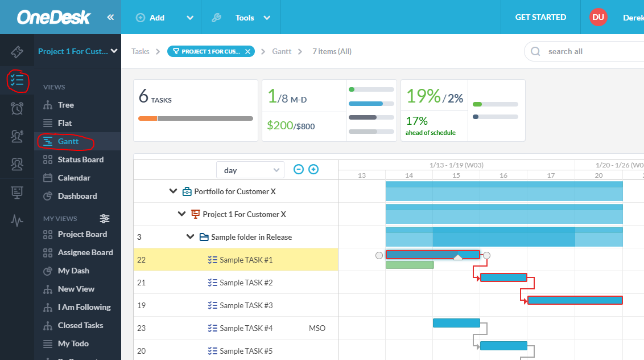Remove the Project 1 filter chip
This screenshot has height=360, width=644.
point(247,51)
